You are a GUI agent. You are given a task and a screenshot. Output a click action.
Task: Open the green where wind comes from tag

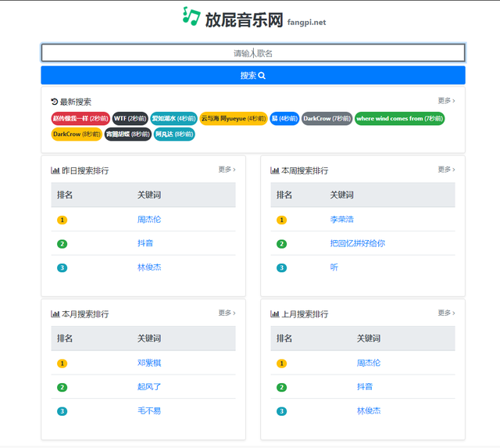[399, 119]
